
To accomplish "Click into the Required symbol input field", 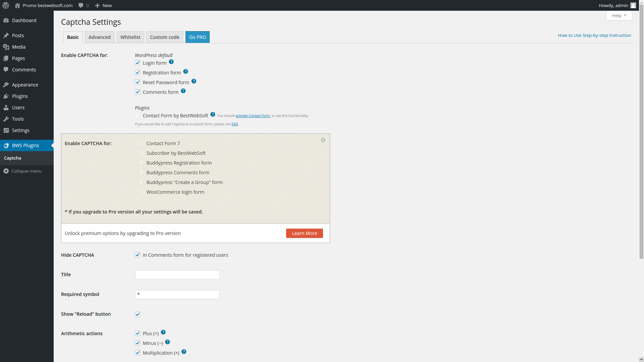I will (177, 295).
